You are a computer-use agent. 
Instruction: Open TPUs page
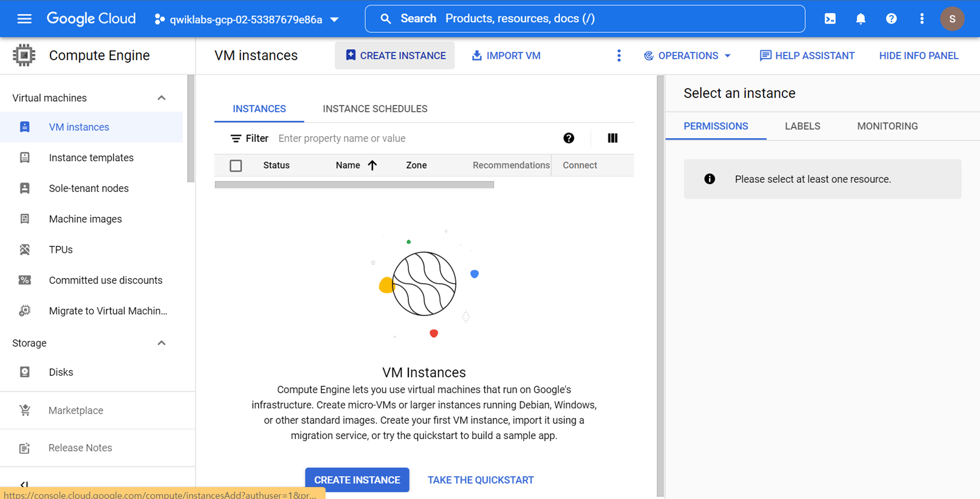point(60,249)
